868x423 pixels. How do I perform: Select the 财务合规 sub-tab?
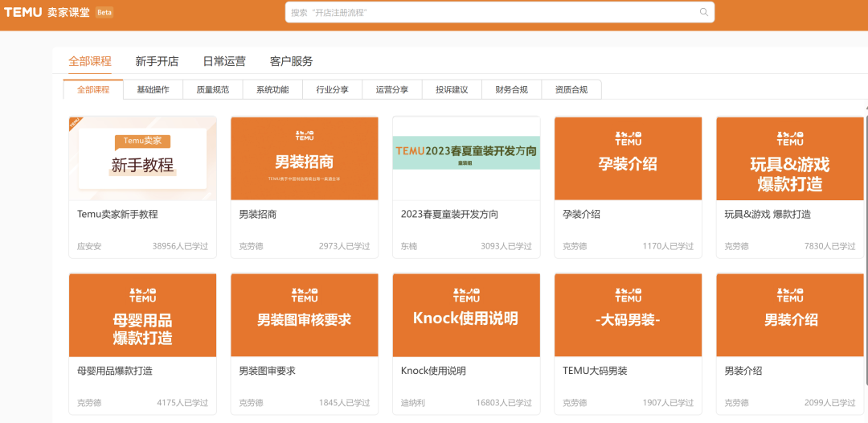511,90
